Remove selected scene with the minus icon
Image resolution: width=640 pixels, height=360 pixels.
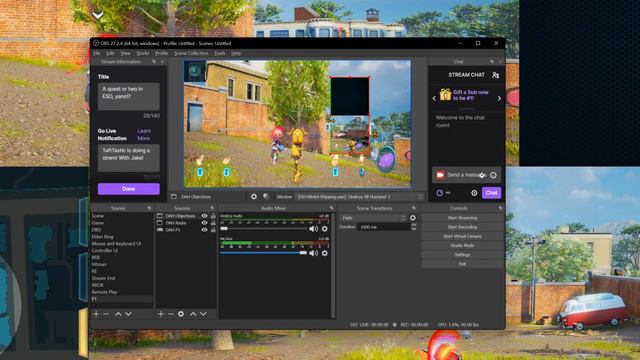pos(106,314)
